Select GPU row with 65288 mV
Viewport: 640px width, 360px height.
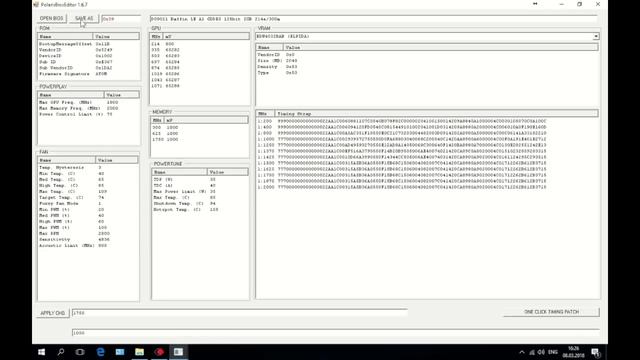tap(200, 86)
